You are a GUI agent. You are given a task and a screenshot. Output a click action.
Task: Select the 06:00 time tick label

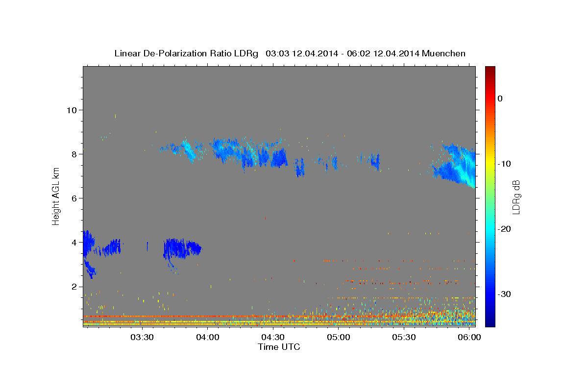pyautogui.click(x=469, y=338)
